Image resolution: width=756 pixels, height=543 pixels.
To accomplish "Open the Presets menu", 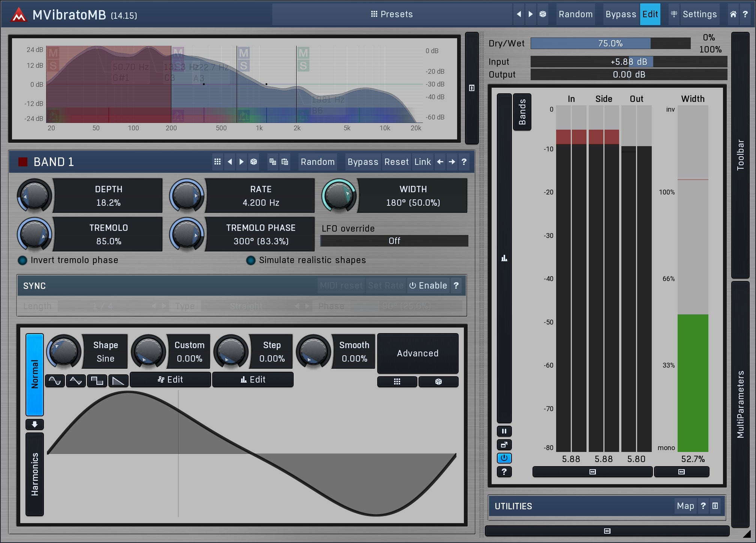I will point(392,14).
